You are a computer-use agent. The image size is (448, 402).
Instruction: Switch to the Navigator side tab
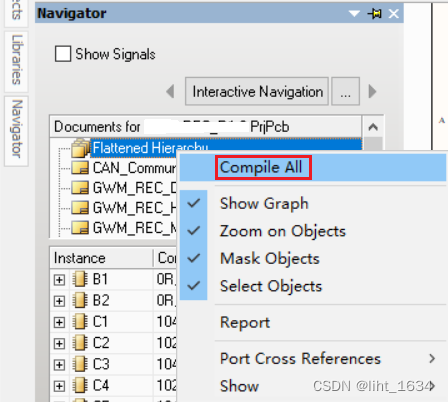pos(16,131)
